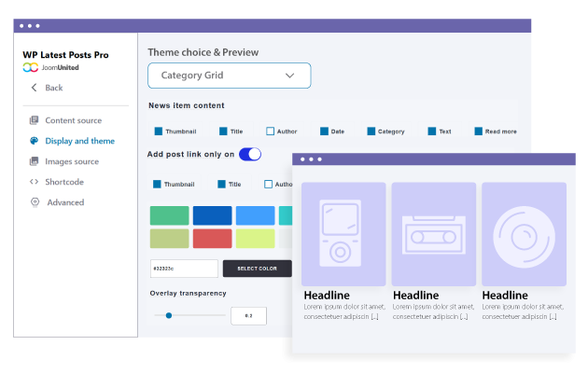Click the Advanced settings gear icon

click(35, 202)
